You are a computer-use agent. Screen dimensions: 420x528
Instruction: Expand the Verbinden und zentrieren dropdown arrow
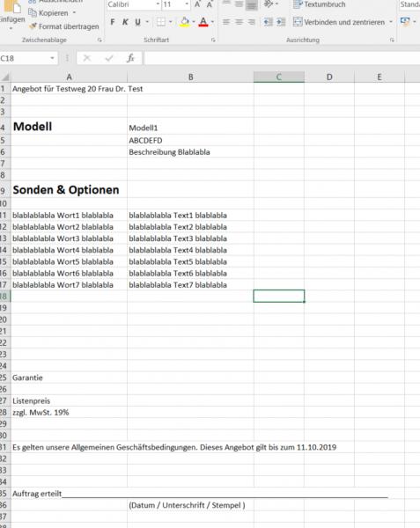[x=391, y=22]
